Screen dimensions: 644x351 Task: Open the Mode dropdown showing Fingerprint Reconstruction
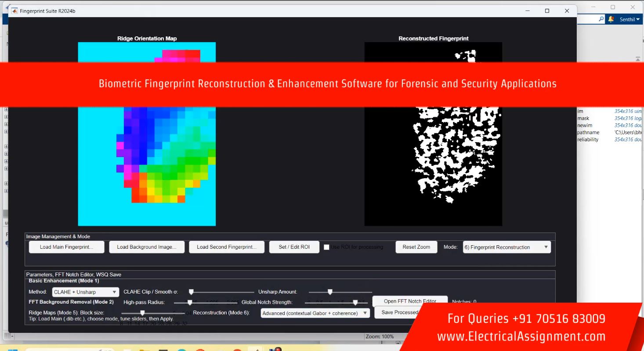coord(507,247)
